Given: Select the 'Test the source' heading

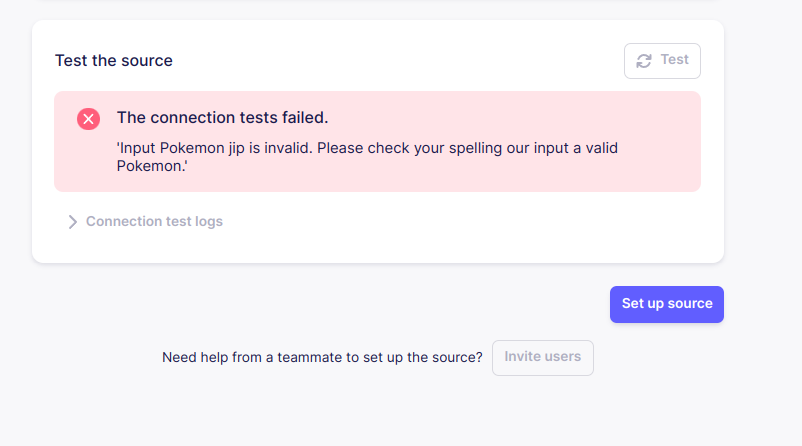Looking at the screenshot, I should coord(114,60).
